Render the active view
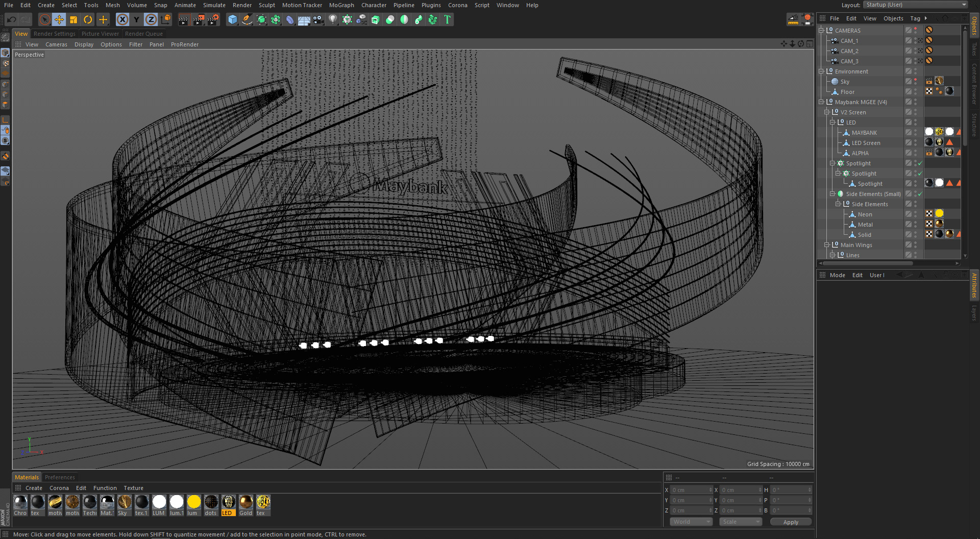Viewport: 980px width, 539px height. [x=184, y=19]
